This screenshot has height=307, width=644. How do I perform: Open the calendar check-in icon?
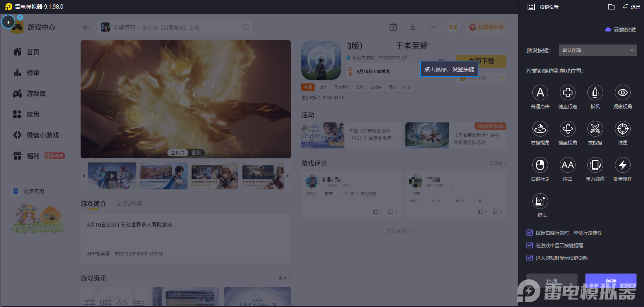pos(393,27)
